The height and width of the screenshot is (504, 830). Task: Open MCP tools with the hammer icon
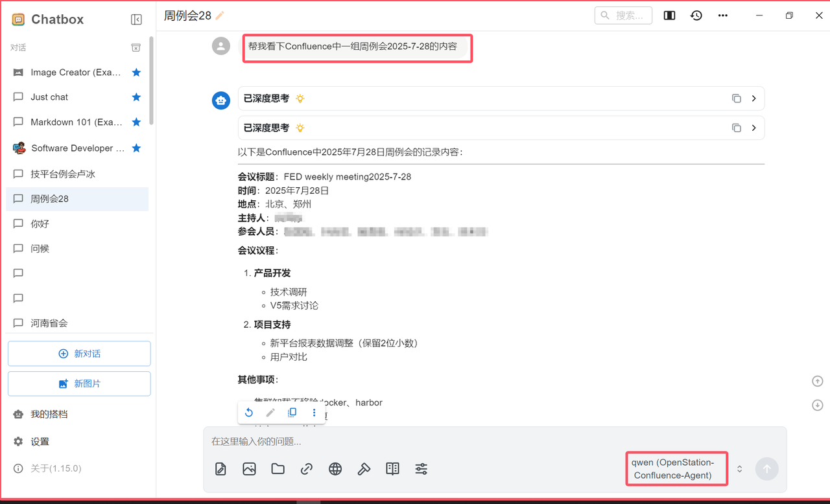pyautogui.click(x=364, y=468)
